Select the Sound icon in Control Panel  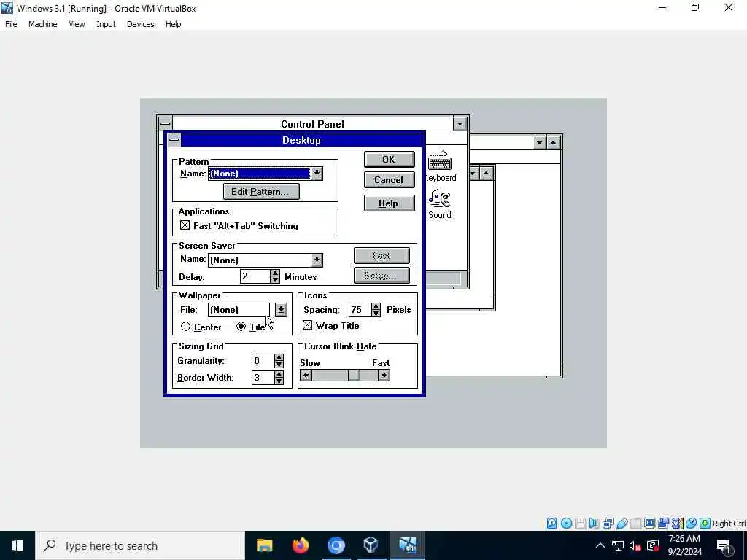(x=439, y=204)
